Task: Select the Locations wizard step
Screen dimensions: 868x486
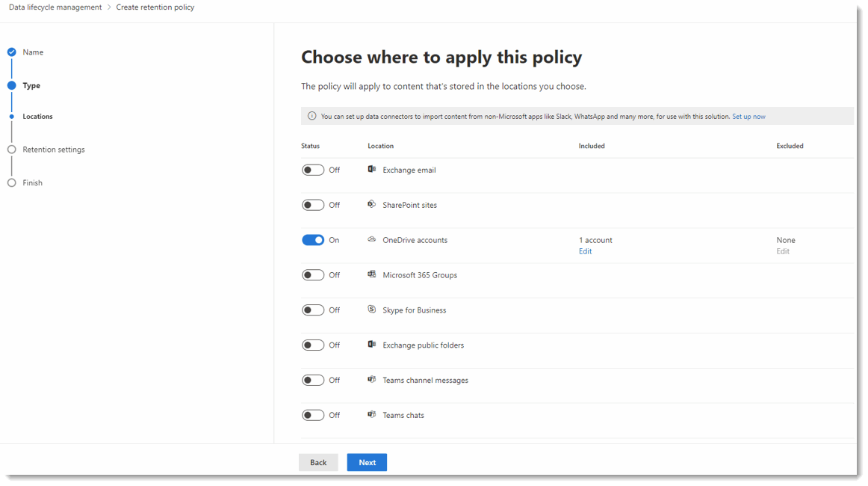Action: click(x=37, y=117)
